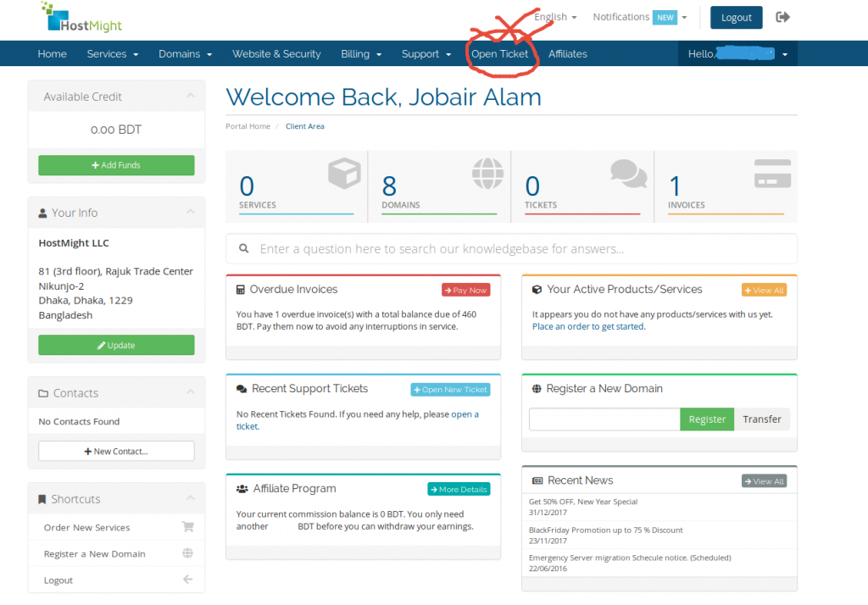Click the HostMight logo
Image resolution: width=868 pixels, height=605 pixels.
(x=82, y=18)
